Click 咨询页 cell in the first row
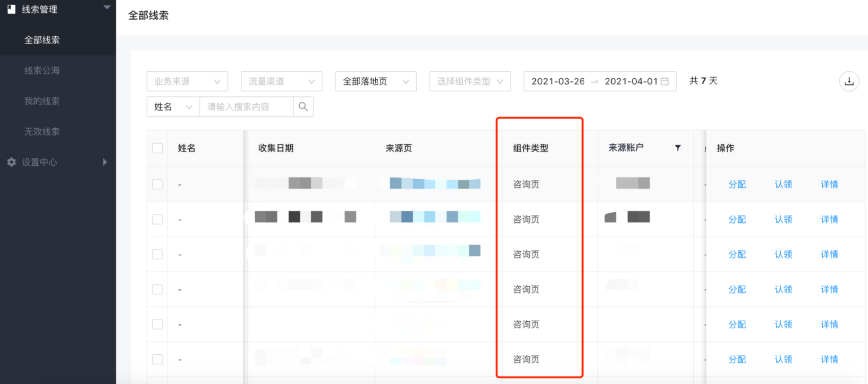This screenshot has width=868, height=384. pos(526,185)
